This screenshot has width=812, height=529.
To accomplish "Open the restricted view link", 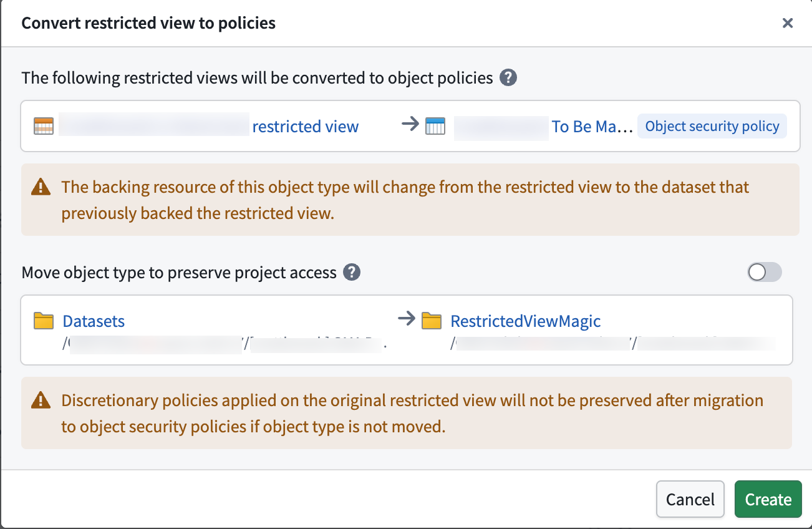I will tap(305, 126).
